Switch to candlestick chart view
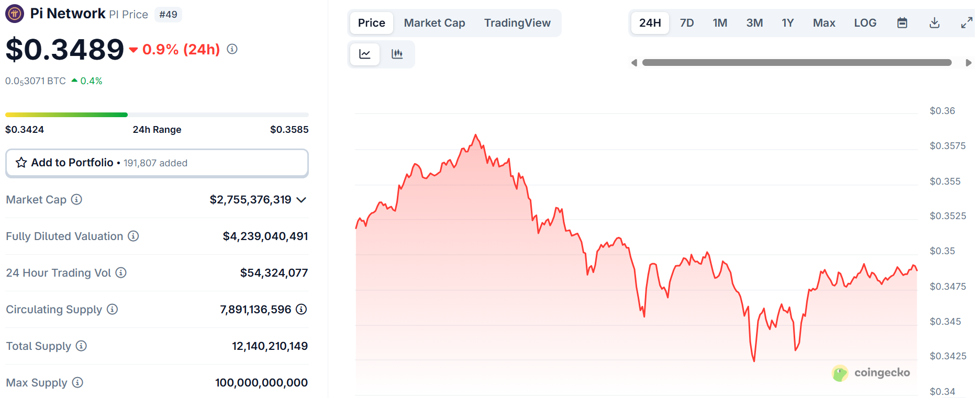This screenshot has width=980, height=398. tap(397, 54)
